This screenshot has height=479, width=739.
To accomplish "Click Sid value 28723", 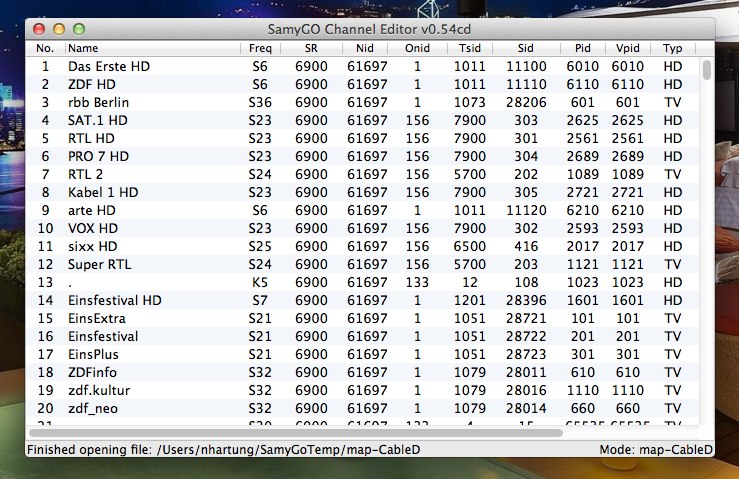I will pyautogui.click(x=526, y=354).
